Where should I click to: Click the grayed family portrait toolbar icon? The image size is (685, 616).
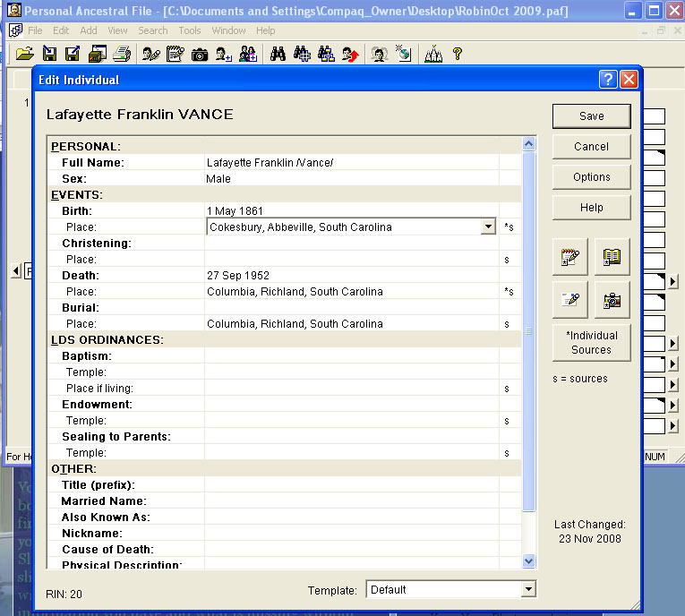[x=379, y=55]
